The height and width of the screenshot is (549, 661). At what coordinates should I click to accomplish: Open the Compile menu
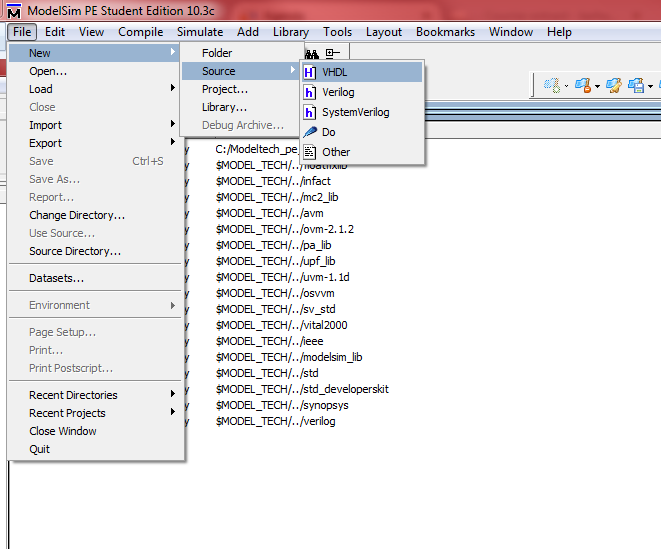point(140,32)
